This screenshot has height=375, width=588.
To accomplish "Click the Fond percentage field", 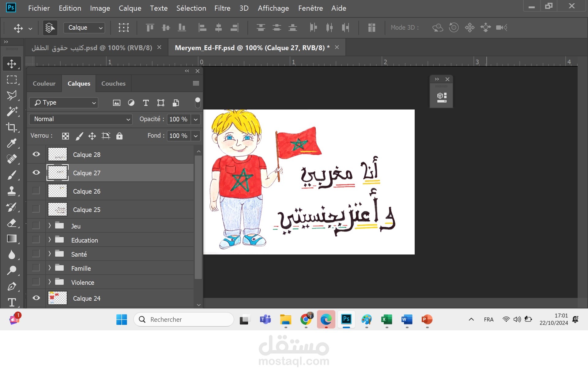I will tap(178, 136).
